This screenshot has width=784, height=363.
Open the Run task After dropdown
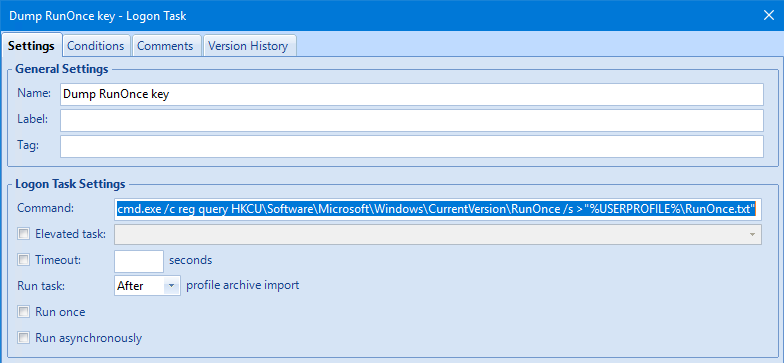147,286
